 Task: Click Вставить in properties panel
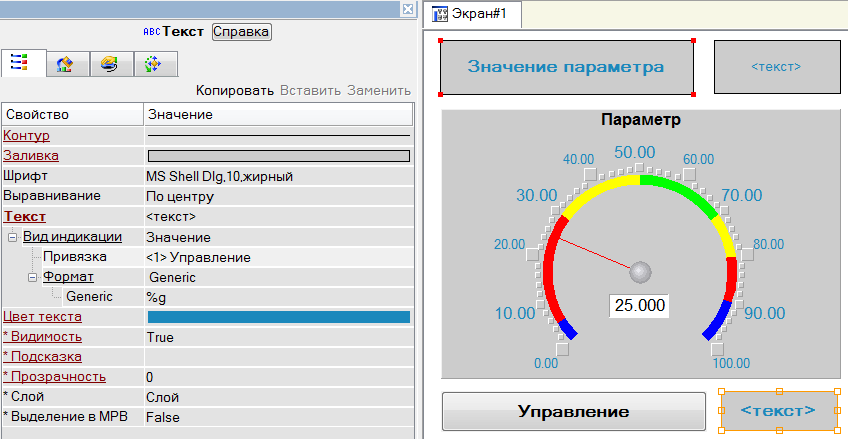(310, 90)
